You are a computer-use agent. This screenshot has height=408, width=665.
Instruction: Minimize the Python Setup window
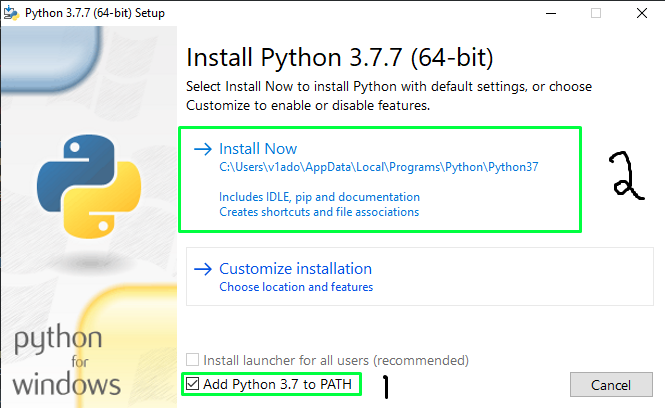549,13
